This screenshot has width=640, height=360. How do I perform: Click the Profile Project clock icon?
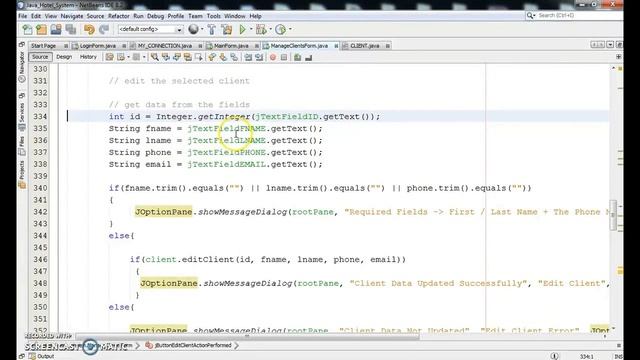[280, 29]
